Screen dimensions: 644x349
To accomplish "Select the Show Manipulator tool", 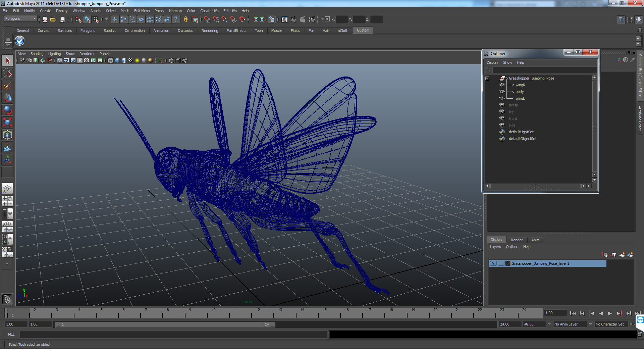I will coord(7,160).
